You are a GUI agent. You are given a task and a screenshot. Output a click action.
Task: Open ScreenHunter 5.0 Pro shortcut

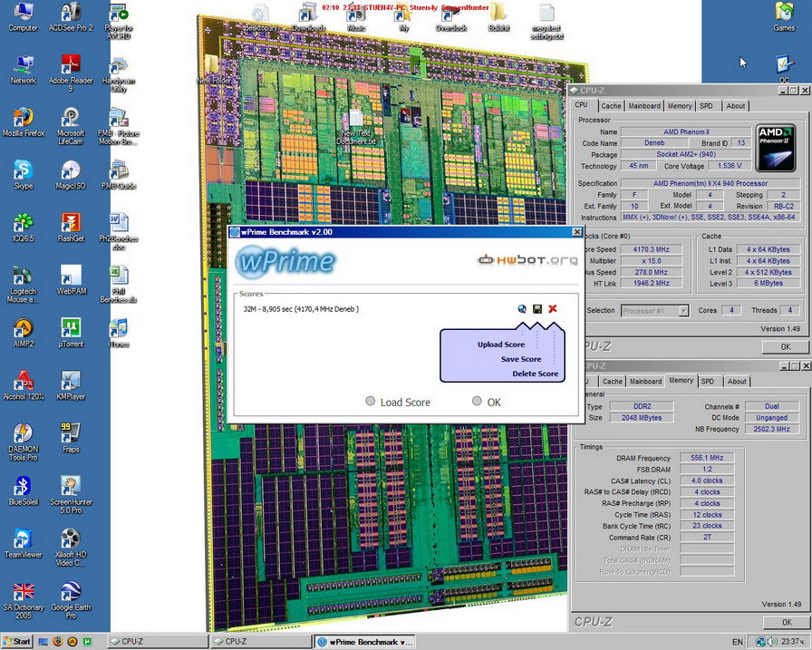tap(71, 495)
